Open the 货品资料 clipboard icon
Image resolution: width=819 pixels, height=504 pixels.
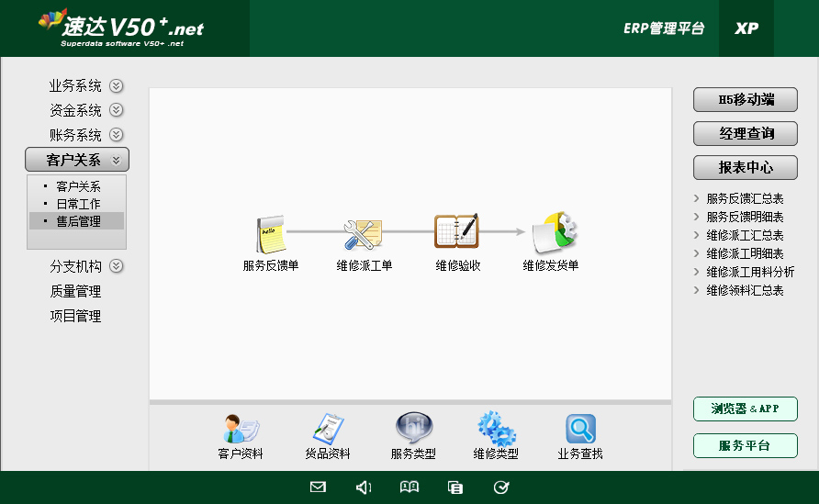coord(328,429)
